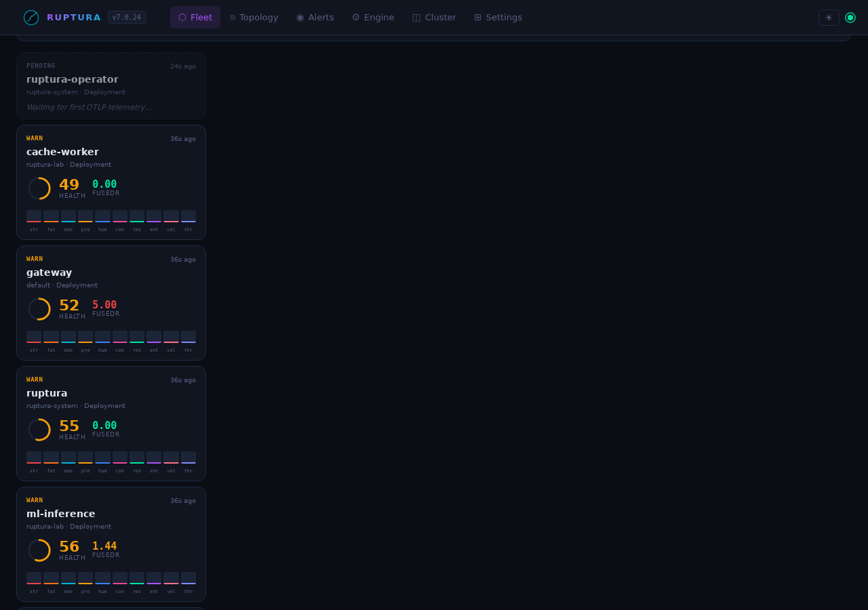Select gateway's purple ent metric bar
868x610 pixels.
(154, 337)
